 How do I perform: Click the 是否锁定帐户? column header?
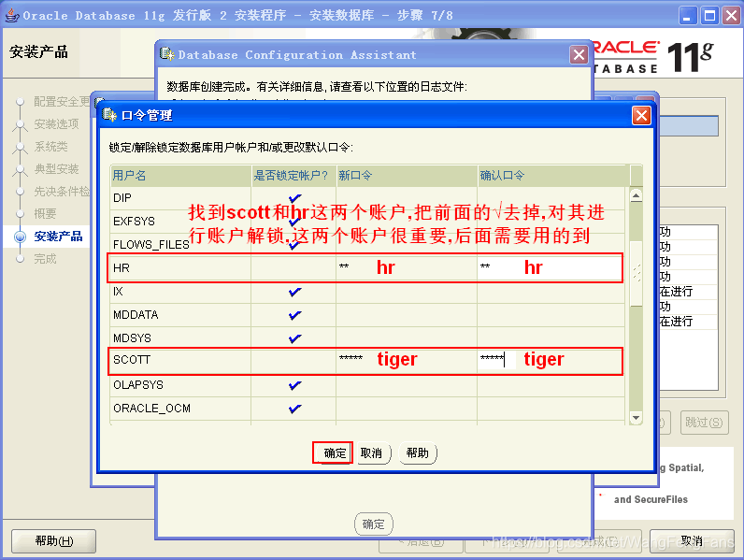coord(293,176)
